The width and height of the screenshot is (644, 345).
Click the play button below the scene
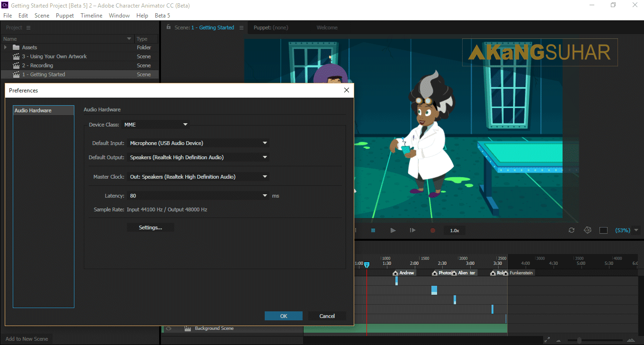click(x=393, y=230)
